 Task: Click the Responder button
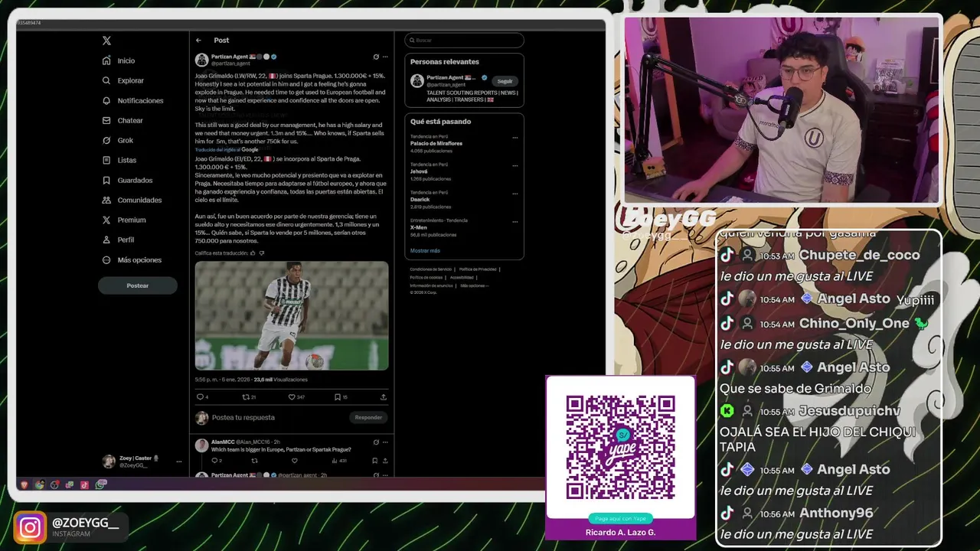point(368,418)
